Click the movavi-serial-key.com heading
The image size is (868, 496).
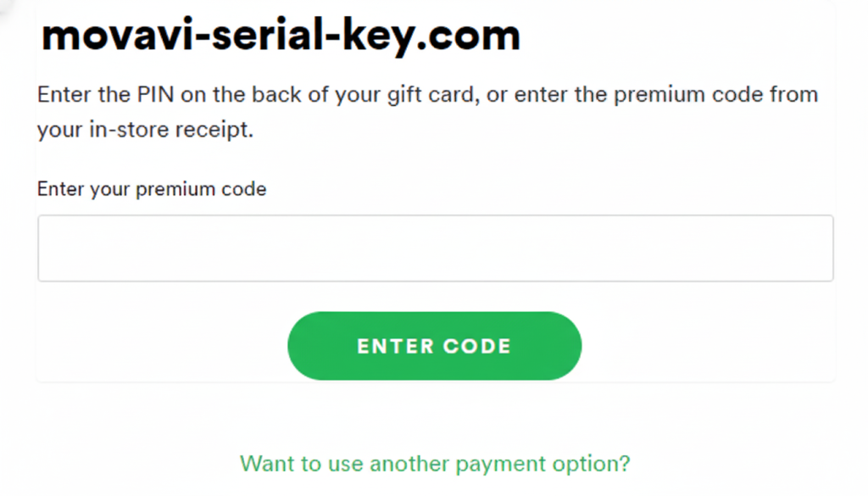point(280,36)
